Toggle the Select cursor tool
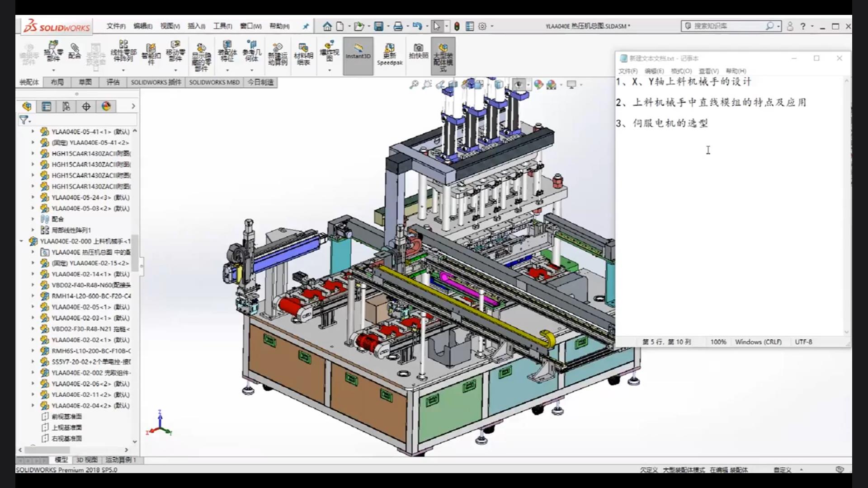Viewport: 868px width, 488px height. [436, 26]
